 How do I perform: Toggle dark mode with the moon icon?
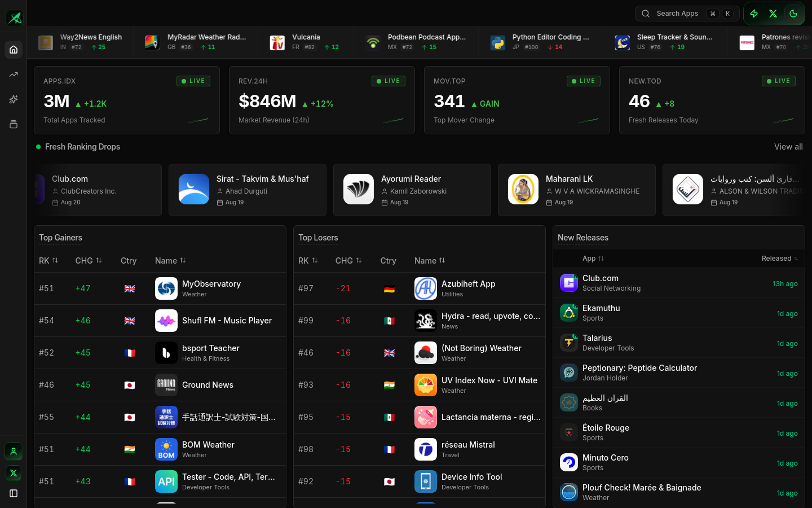click(x=793, y=14)
